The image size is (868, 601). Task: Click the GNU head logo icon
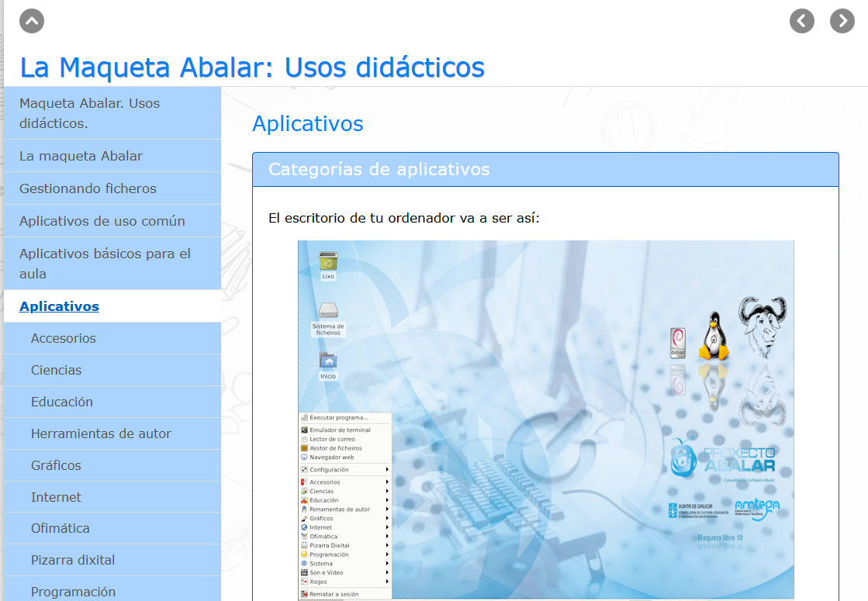761,326
